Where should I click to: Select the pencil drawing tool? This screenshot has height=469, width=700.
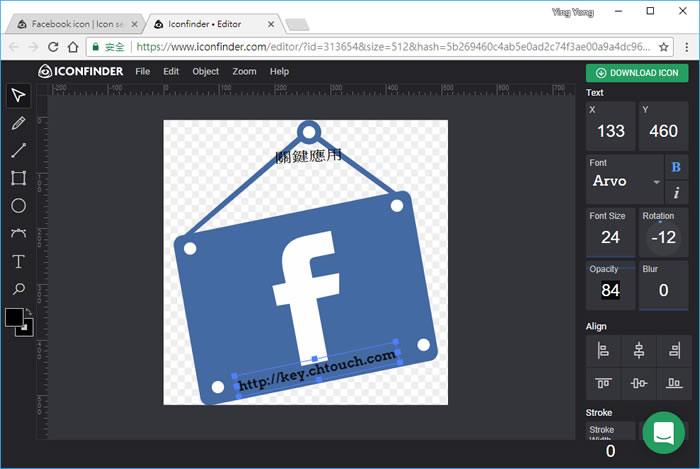pos(18,123)
